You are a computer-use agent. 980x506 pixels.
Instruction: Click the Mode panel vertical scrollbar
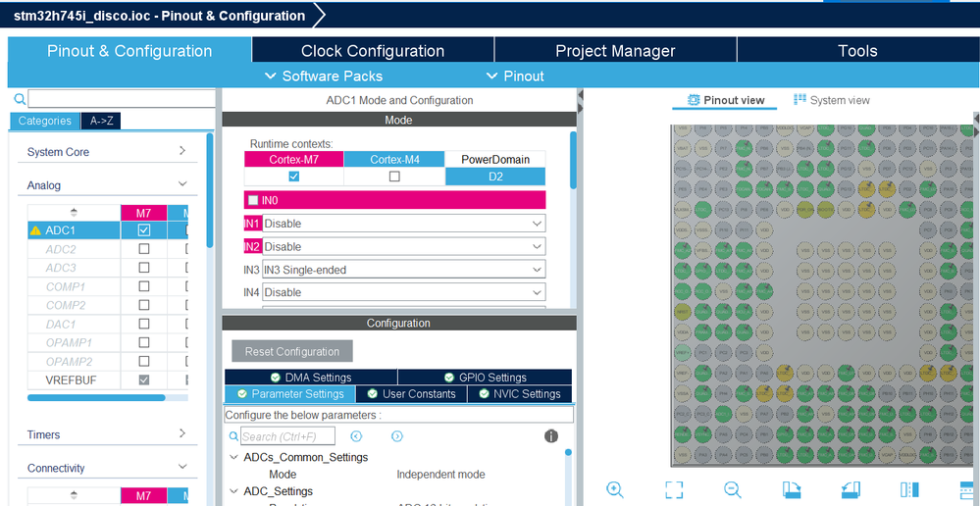click(573, 159)
